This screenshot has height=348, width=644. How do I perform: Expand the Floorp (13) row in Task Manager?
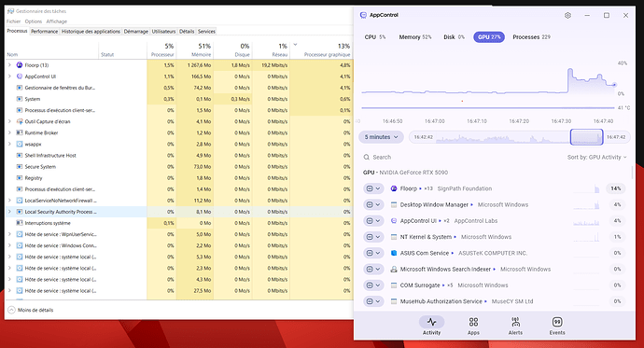point(9,64)
